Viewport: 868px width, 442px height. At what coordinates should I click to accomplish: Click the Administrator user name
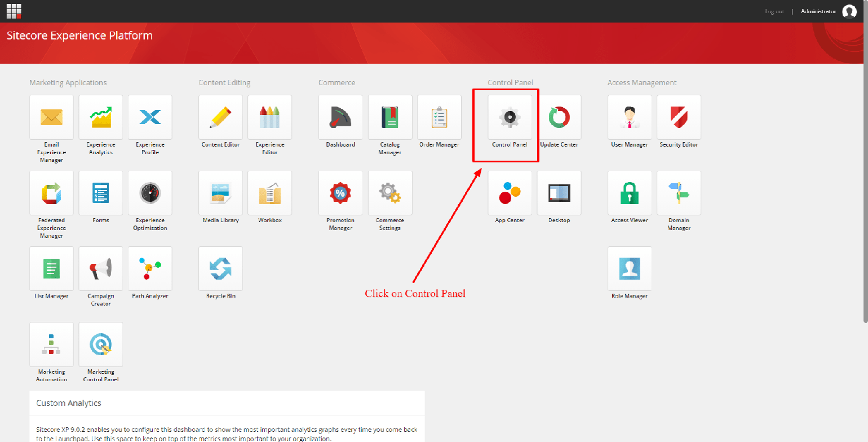tap(818, 11)
